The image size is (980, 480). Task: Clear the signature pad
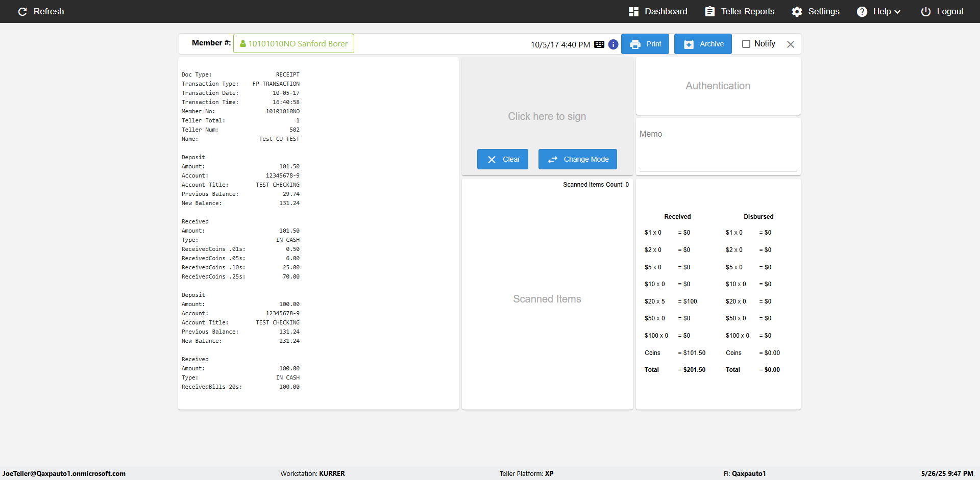pos(503,159)
